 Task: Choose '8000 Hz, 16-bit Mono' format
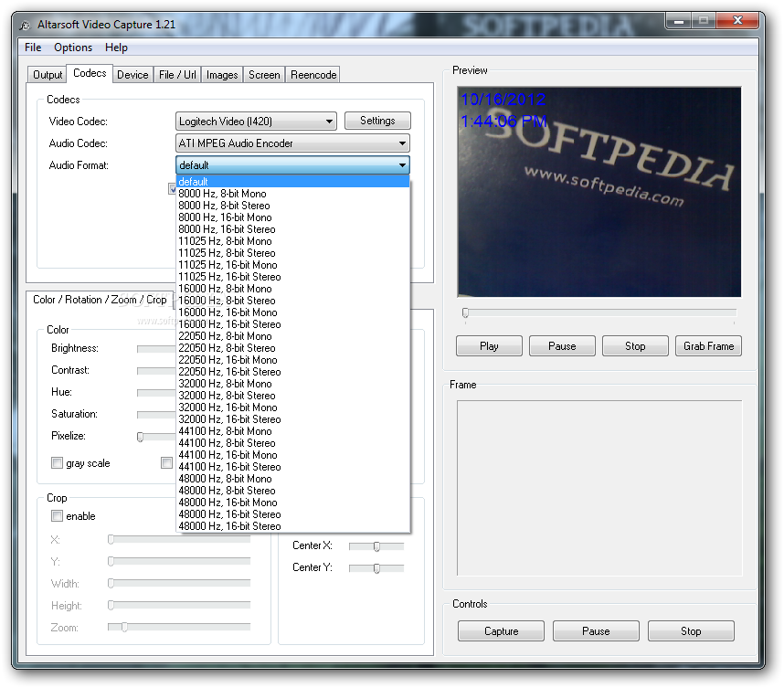(x=292, y=217)
